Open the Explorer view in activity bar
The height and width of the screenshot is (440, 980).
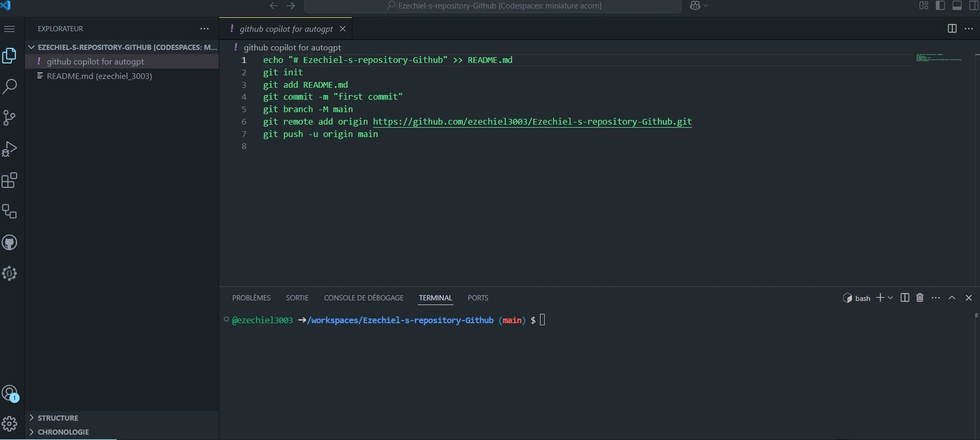pos(9,56)
